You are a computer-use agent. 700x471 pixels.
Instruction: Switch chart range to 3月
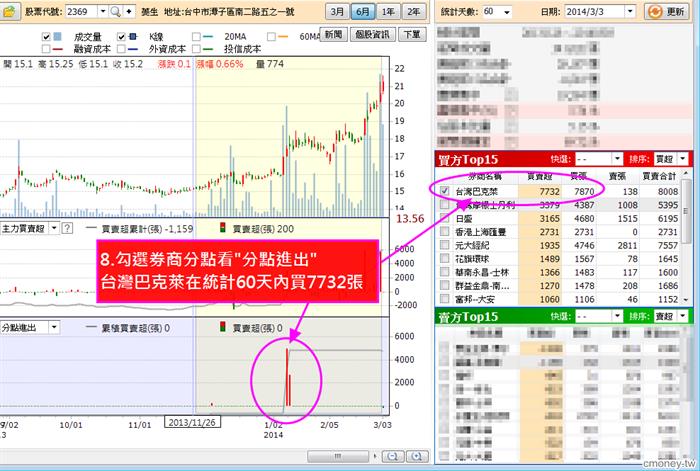[337, 12]
